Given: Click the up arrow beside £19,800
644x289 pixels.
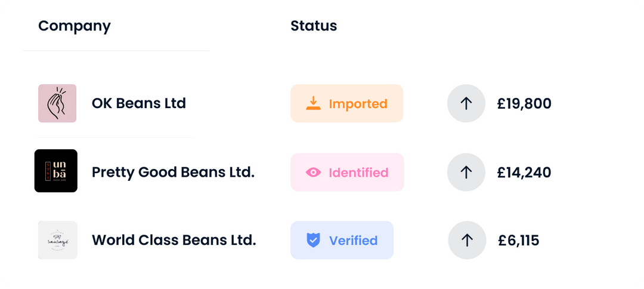Looking at the screenshot, I should click(466, 103).
